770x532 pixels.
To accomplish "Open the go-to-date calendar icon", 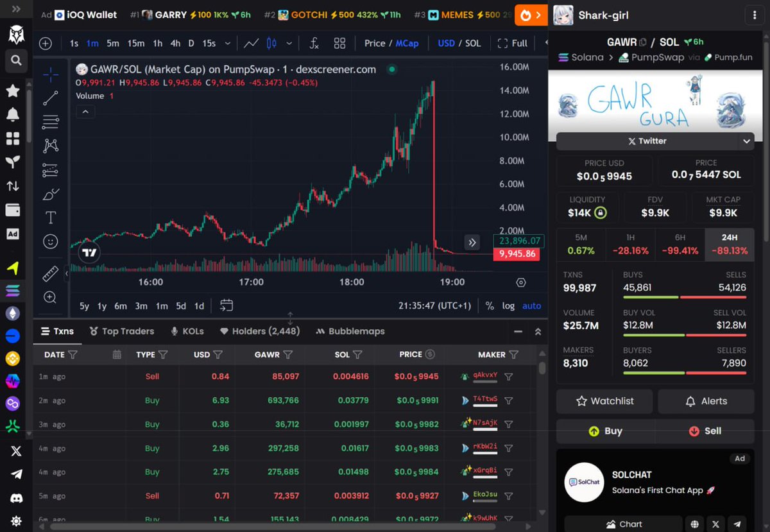I will [x=227, y=305].
